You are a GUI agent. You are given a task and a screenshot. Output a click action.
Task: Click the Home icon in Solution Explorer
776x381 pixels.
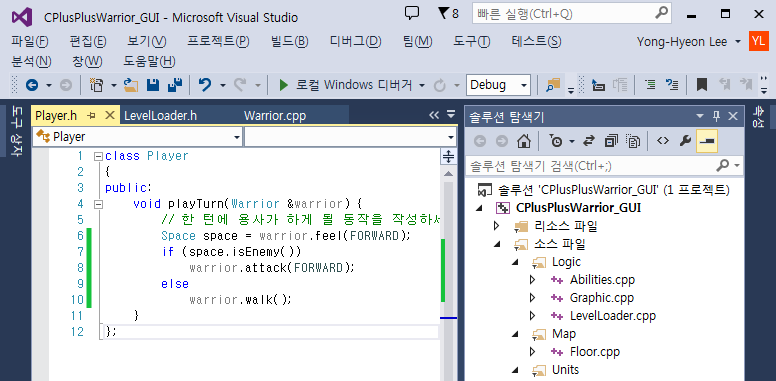[x=524, y=142]
